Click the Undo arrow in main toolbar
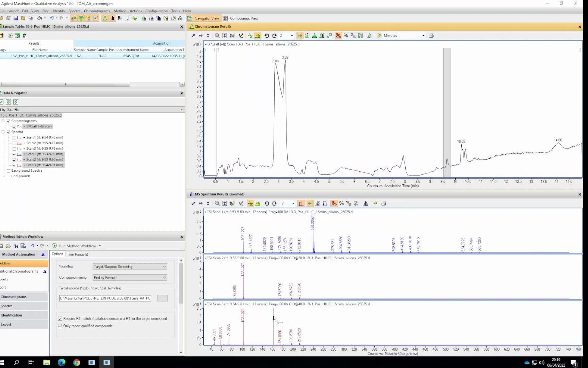The width and height of the screenshot is (588, 368). point(51,18)
